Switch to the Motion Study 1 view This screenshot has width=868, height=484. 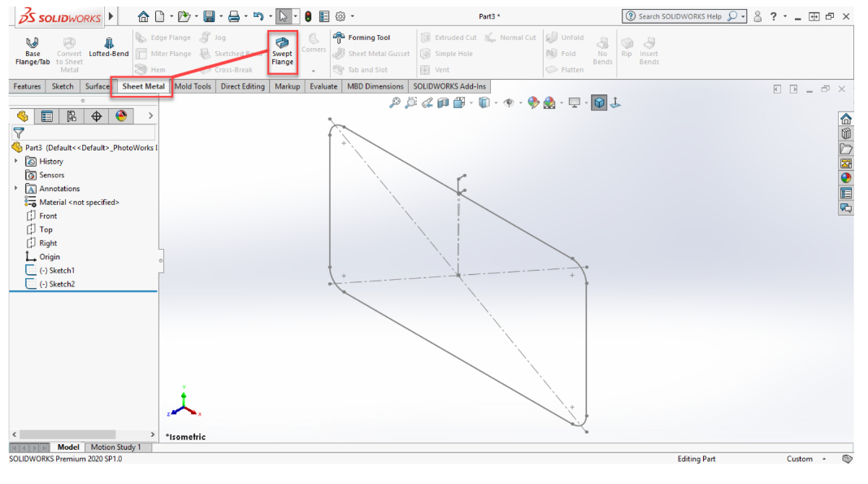(118, 447)
